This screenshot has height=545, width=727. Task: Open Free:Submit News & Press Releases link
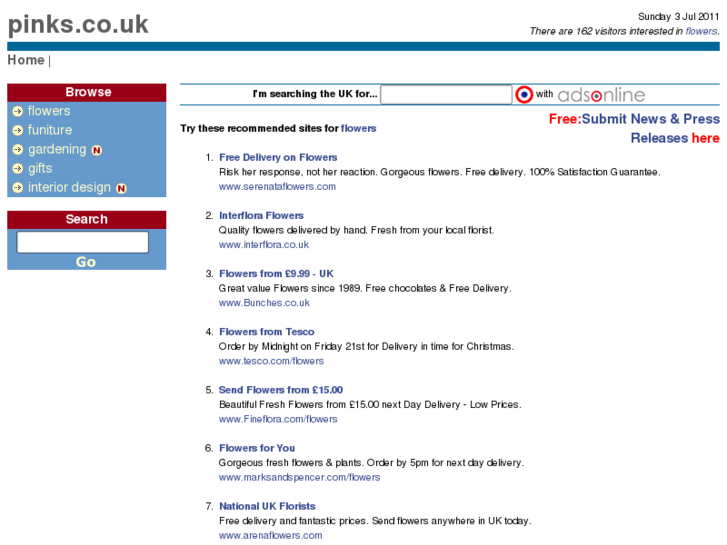tap(634, 128)
